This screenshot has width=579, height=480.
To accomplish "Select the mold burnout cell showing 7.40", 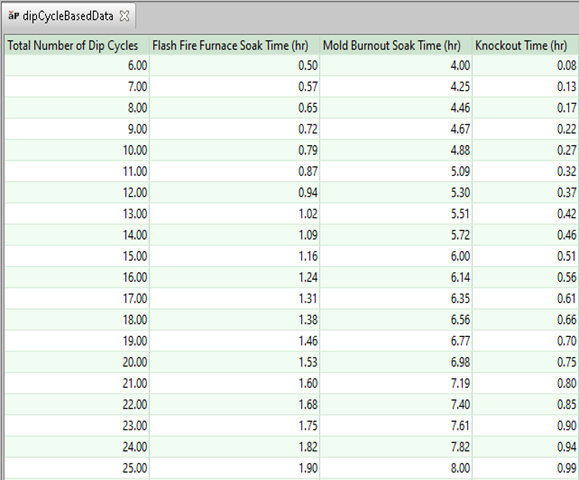I will point(396,404).
